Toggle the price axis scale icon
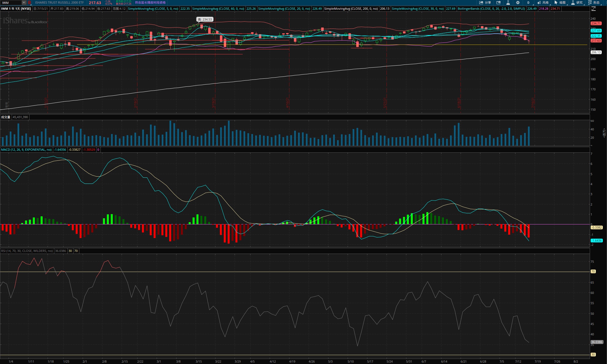The height and width of the screenshot is (364, 607). (593, 9)
